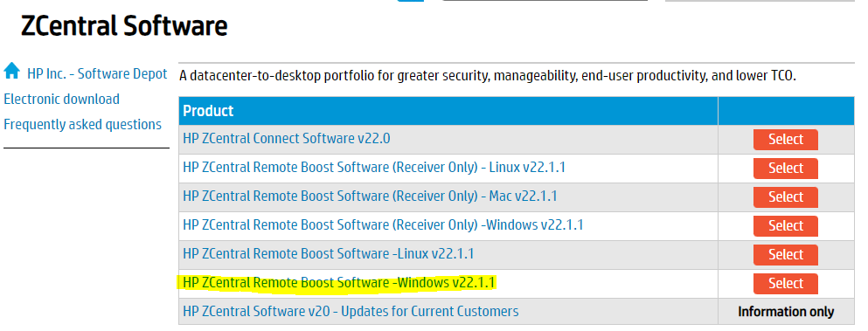This screenshot has height=331, width=868.
Task: Click Select for Receiver Only Linux v22.1.1
Action: tap(786, 169)
